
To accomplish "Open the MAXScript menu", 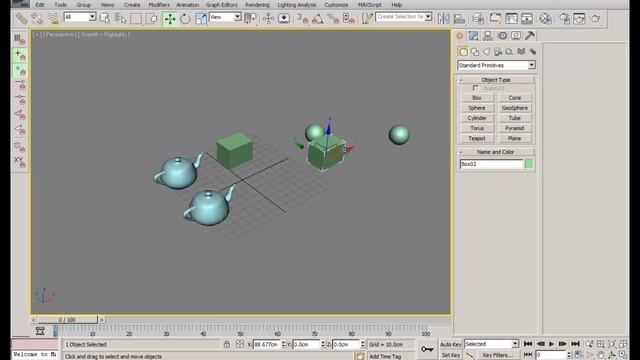I will [x=370, y=5].
